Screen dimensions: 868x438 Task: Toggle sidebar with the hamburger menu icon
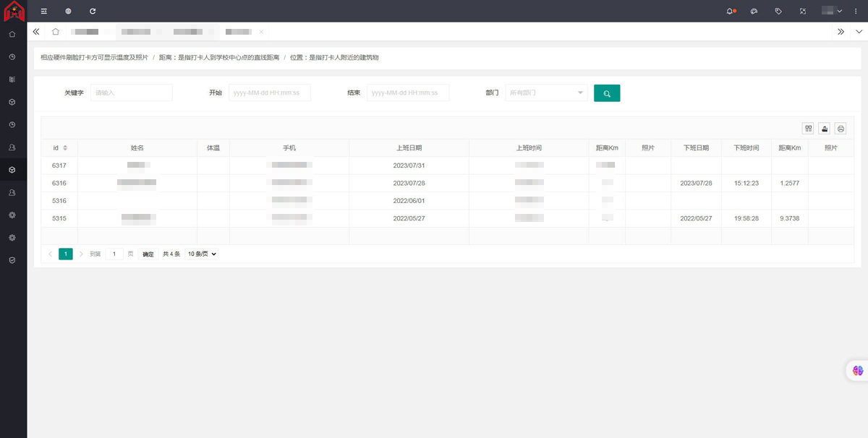(x=44, y=12)
